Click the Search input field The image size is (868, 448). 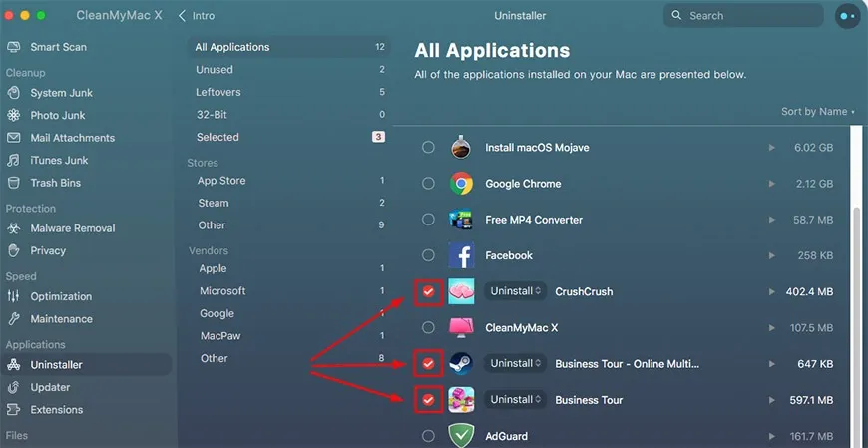(743, 16)
